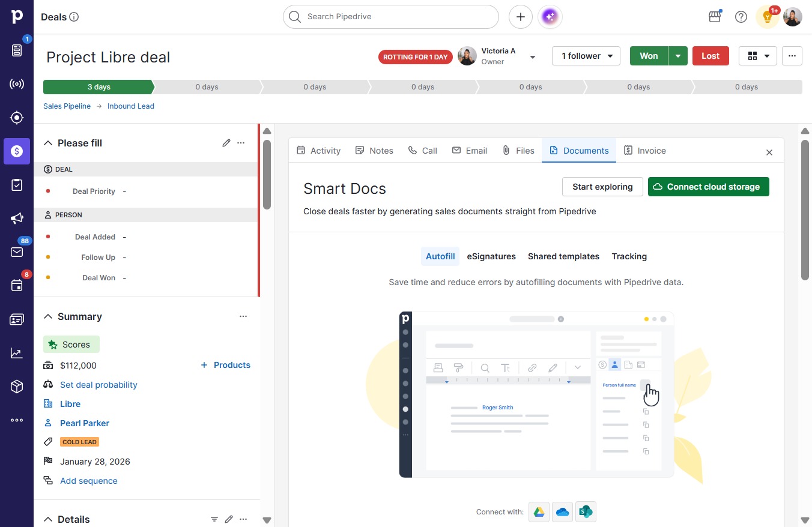The width and height of the screenshot is (812, 527).
Task: Open the target focus sidebar icon
Action: pos(17,118)
